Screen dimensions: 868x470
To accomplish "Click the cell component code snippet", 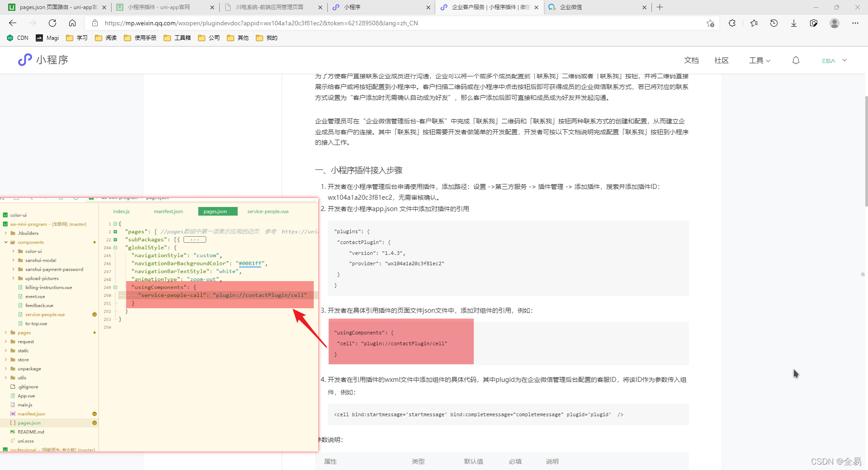I will 508,414.
